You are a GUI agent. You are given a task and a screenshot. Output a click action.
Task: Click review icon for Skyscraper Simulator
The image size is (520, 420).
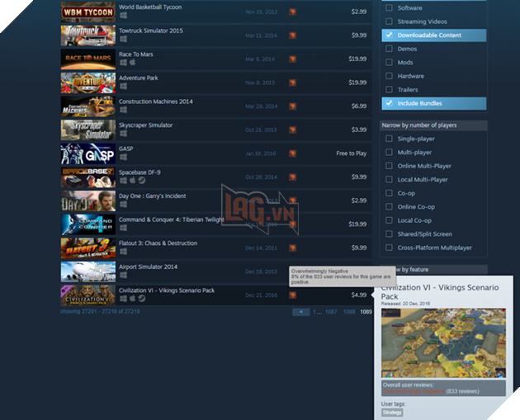(x=292, y=130)
